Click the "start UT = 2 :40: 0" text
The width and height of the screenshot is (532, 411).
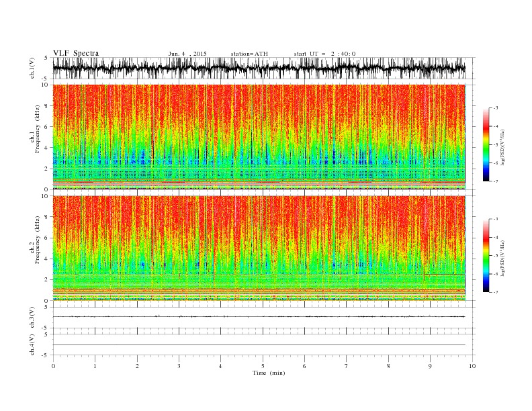click(324, 54)
